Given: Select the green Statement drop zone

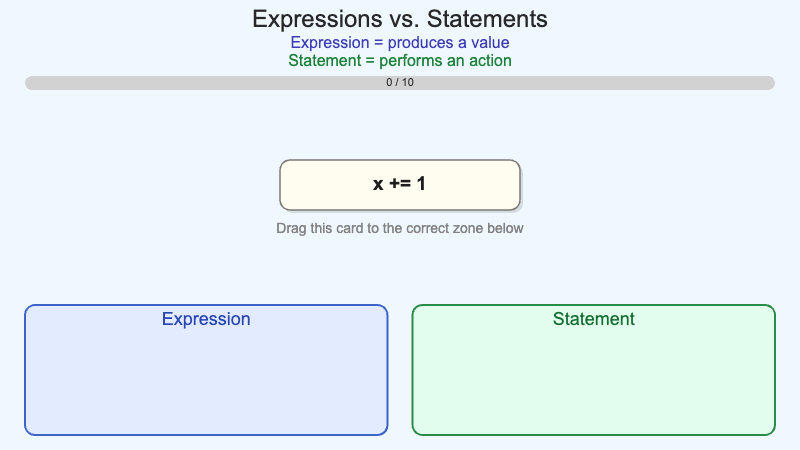Looking at the screenshot, I should point(593,380).
